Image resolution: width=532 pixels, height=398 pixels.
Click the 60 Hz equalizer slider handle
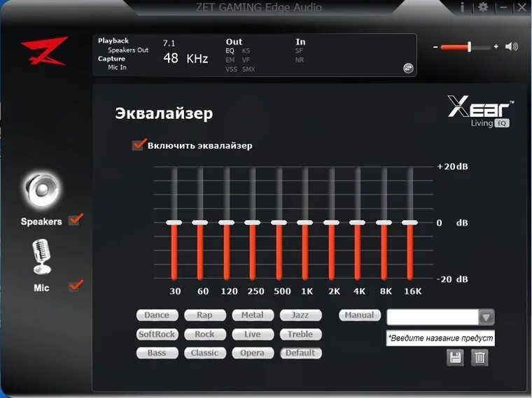pos(200,222)
